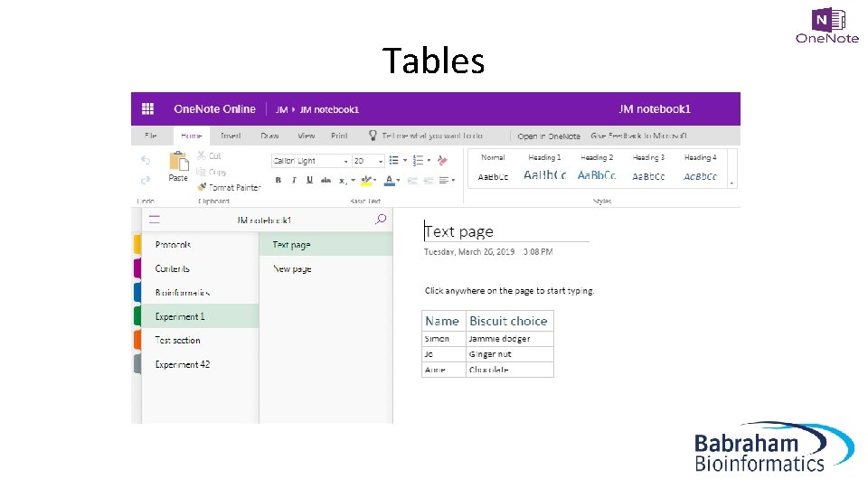This screenshot has width=868, height=488.
Task: Open the Experiment 42 section
Action: [200, 364]
